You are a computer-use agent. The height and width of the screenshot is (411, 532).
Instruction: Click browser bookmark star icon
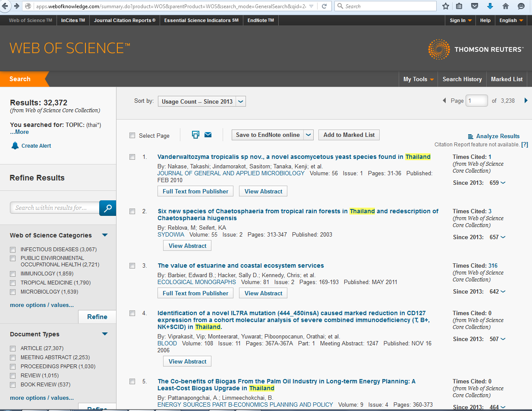pyautogui.click(x=446, y=6)
